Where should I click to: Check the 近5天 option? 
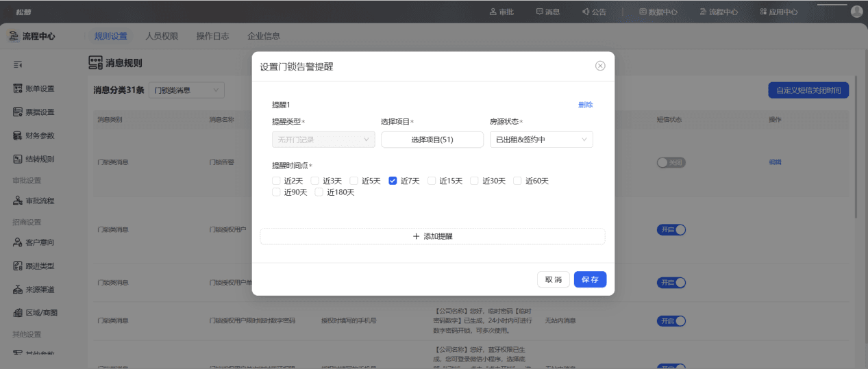(x=354, y=181)
